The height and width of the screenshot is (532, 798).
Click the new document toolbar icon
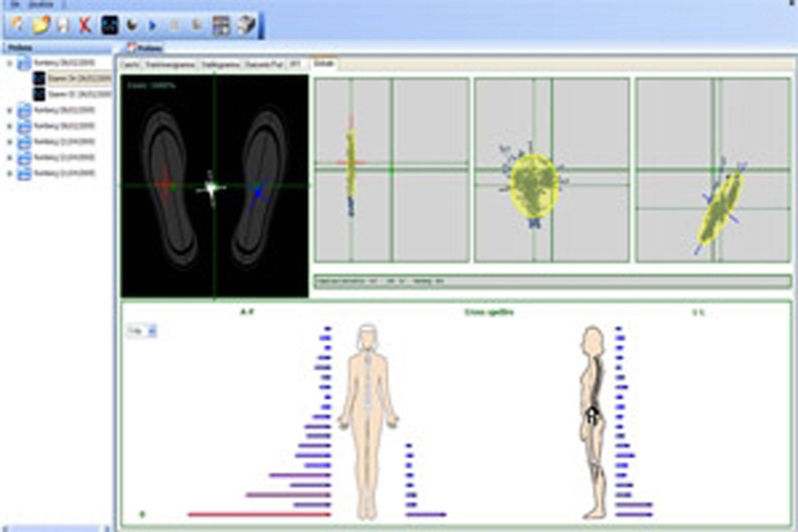17,25
